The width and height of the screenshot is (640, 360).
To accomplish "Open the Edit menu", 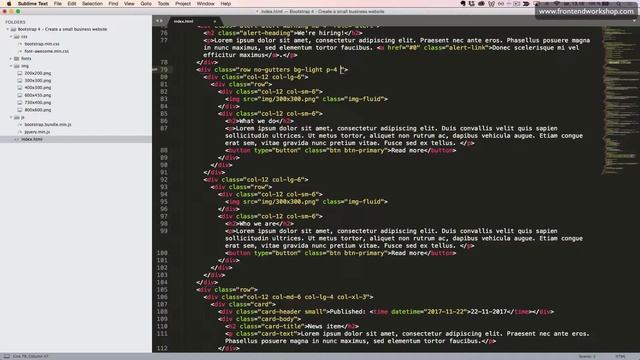I will tap(72, 4).
